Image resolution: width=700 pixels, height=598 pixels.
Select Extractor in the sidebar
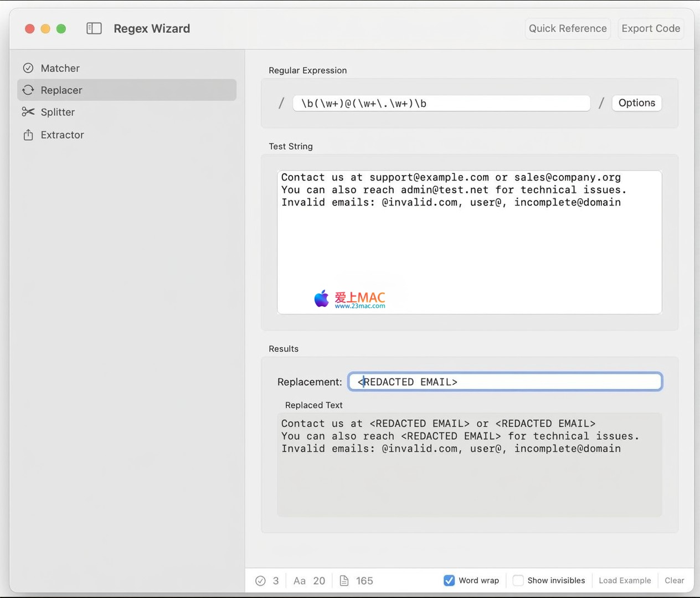[x=62, y=135]
